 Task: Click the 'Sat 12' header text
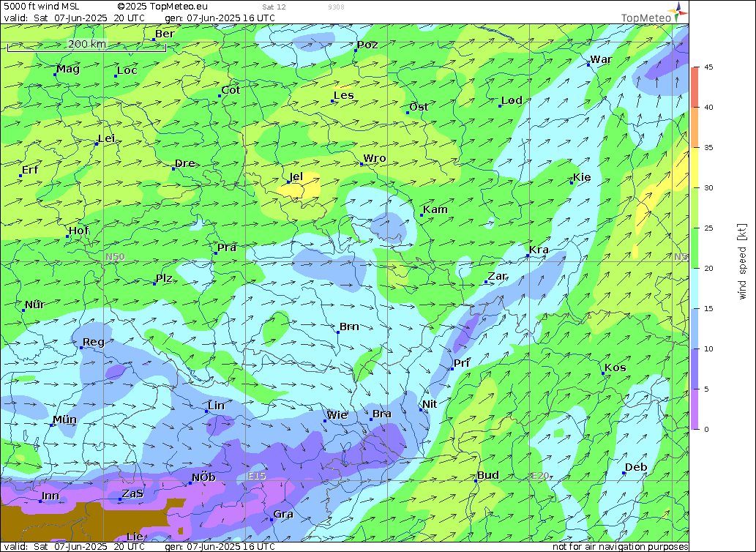click(x=274, y=7)
